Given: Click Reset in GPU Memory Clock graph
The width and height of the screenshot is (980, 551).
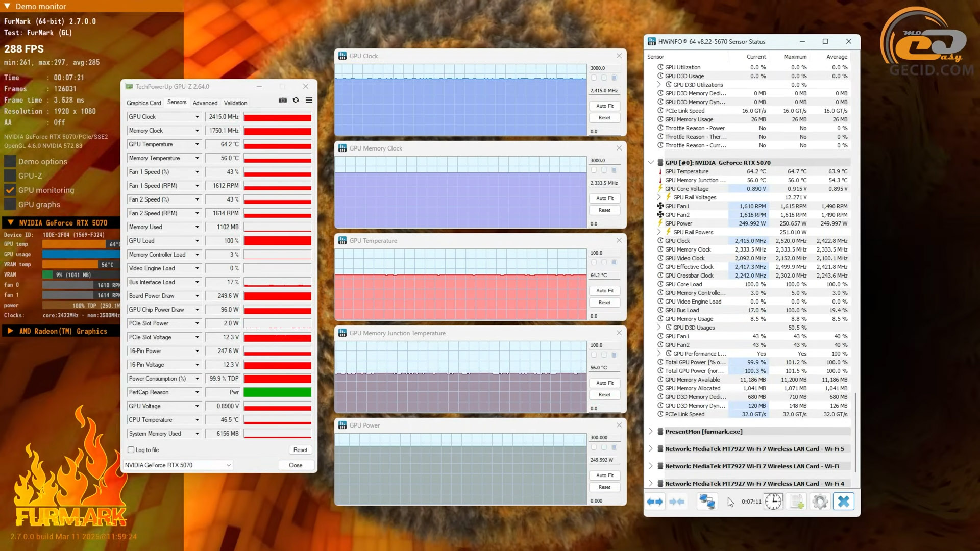Looking at the screenshot, I should click(x=605, y=210).
